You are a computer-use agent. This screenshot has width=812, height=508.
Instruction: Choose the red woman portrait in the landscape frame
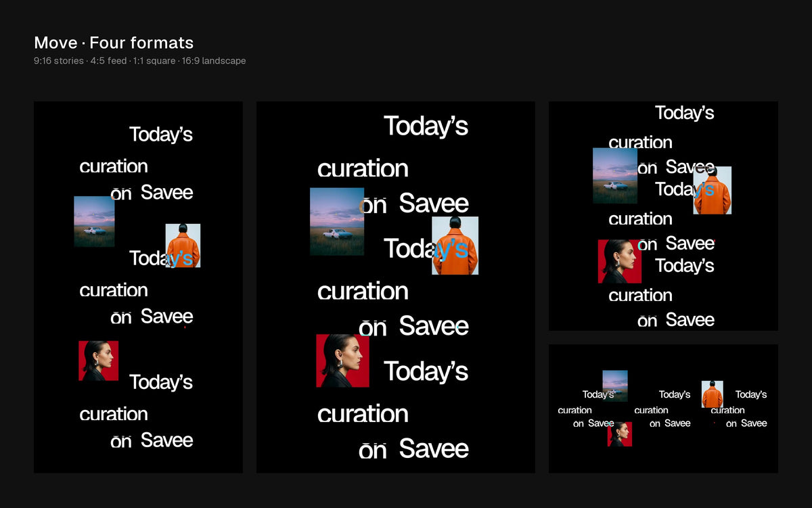click(x=619, y=434)
